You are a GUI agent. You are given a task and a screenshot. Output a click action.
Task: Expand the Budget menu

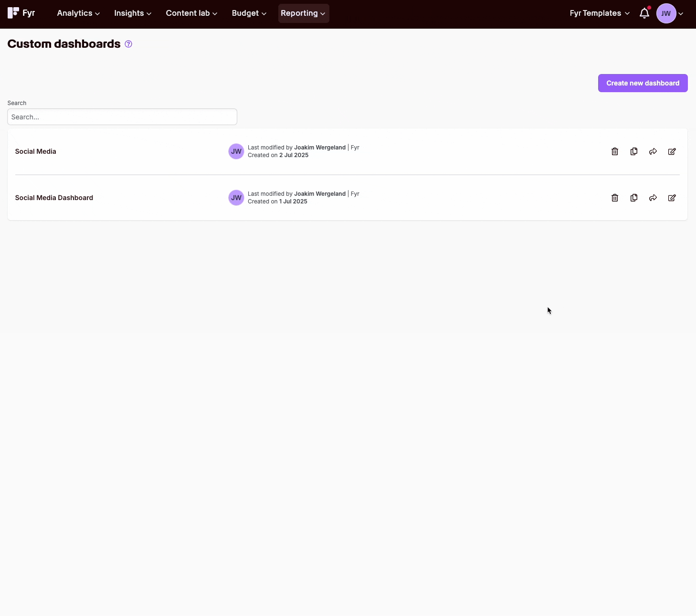point(249,13)
